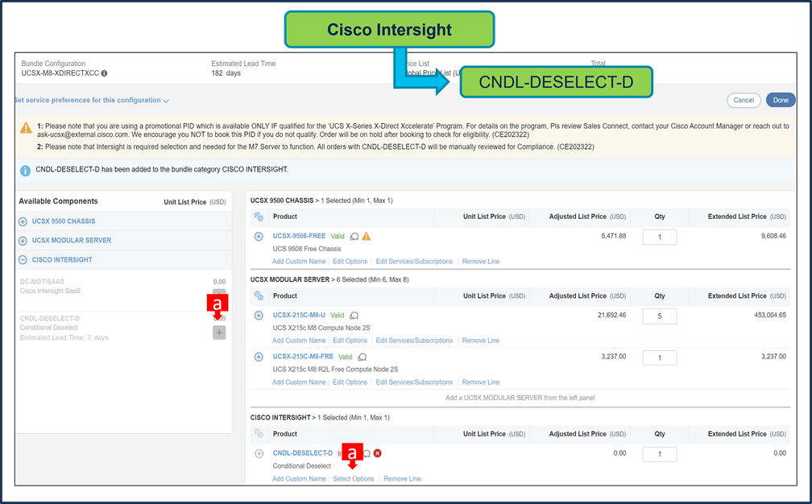Click Remove Line under UCSX-215C-M8-U

[x=481, y=341]
